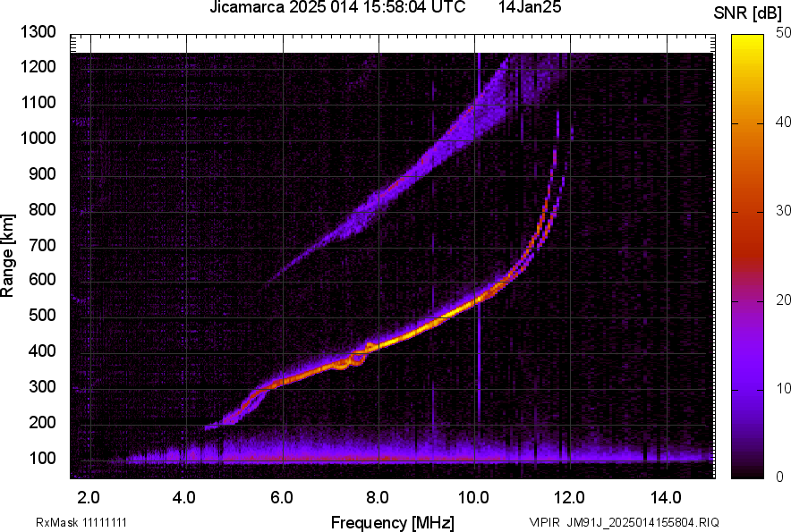Click range tick label '200'
Viewport: 791px width, 532px height.
point(42,423)
